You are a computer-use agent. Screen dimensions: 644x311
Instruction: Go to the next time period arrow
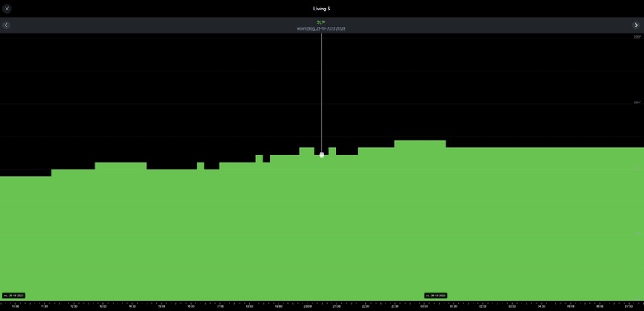(636, 26)
